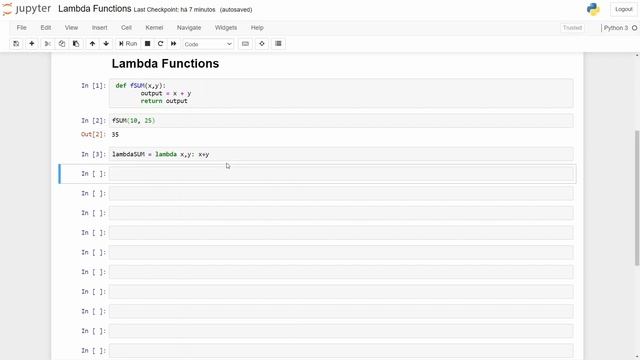The width and height of the screenshot is (640, 360).
Task: Click the Python 3 kernel name
Action: coord(616,28)
